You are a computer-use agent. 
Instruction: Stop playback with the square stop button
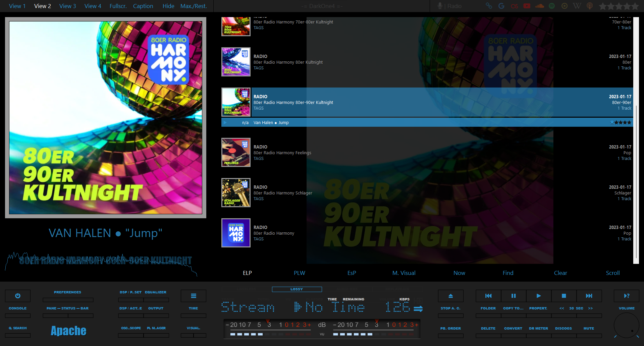point(564,296)
